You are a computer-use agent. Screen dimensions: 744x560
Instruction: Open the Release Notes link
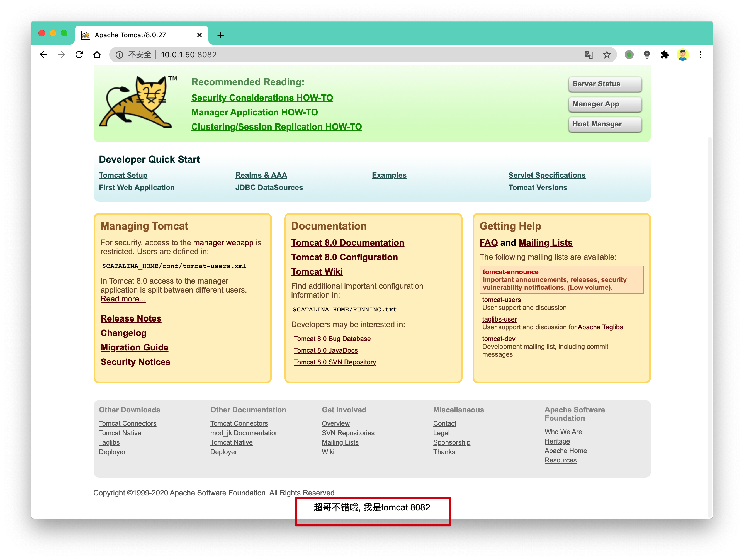point(131,318)
